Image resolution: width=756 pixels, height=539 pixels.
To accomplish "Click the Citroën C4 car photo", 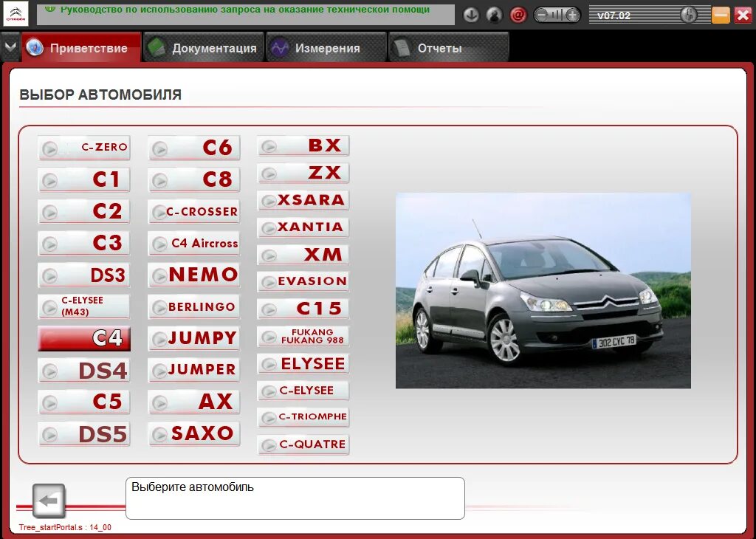I will point(543,291).
